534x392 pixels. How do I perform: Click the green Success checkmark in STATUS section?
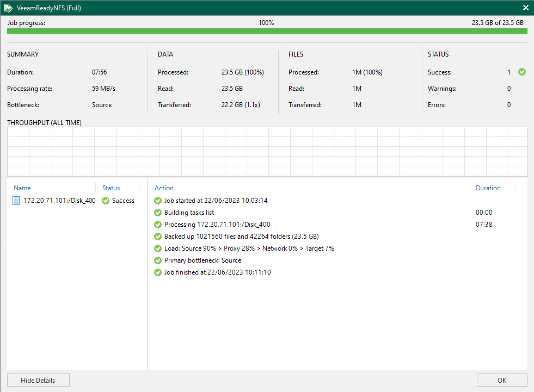[x=521, y=72]
